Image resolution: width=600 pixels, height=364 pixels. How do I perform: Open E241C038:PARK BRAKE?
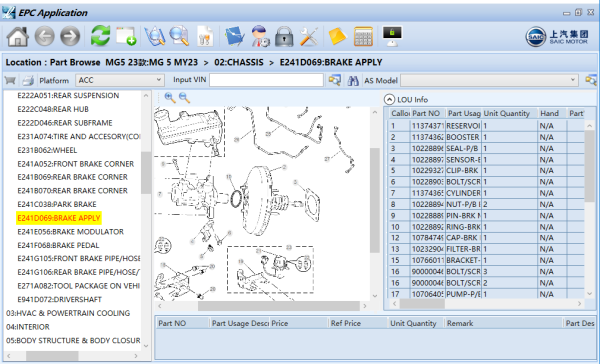point(57,204)
